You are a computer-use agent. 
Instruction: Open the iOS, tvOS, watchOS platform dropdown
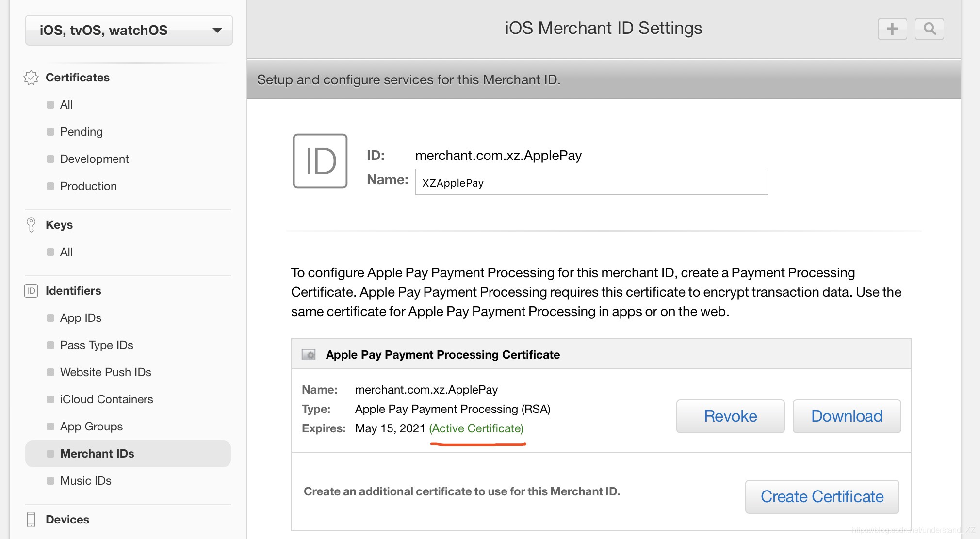point(129,30)
